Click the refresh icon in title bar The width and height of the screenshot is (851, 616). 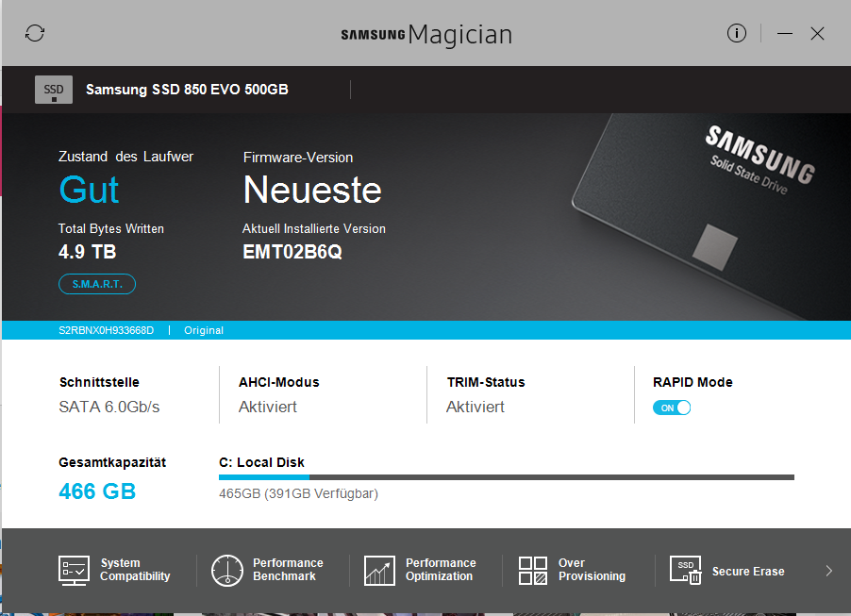point(35,33)
